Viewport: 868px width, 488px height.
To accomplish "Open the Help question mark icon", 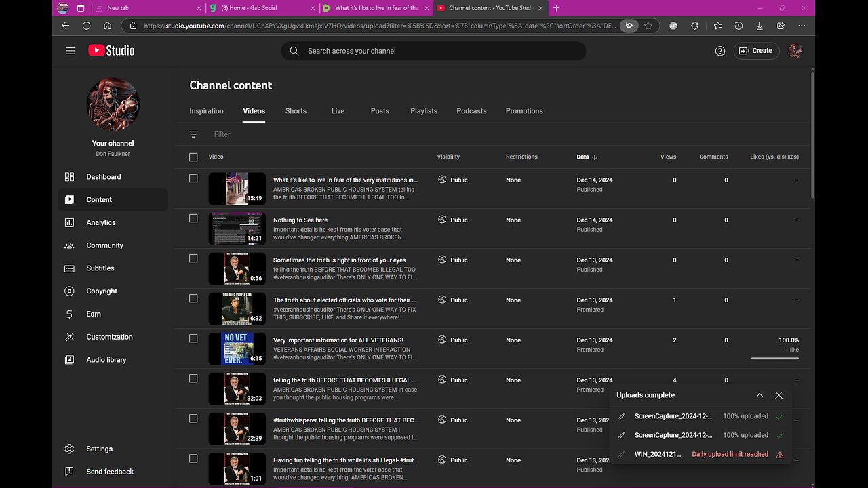I will click(x=720, y=51).
